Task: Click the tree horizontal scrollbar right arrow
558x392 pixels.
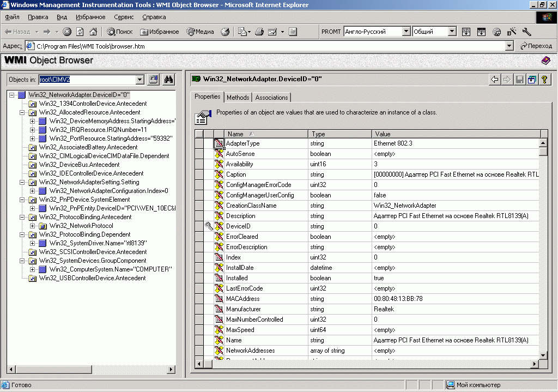Action: tap(172, 369)
